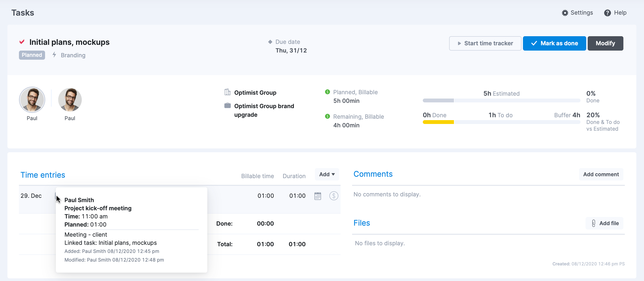The height and width of the screenshot is (281, 644).
Task: Select the first Paul avatar with ring
Action: pos(32,100)
